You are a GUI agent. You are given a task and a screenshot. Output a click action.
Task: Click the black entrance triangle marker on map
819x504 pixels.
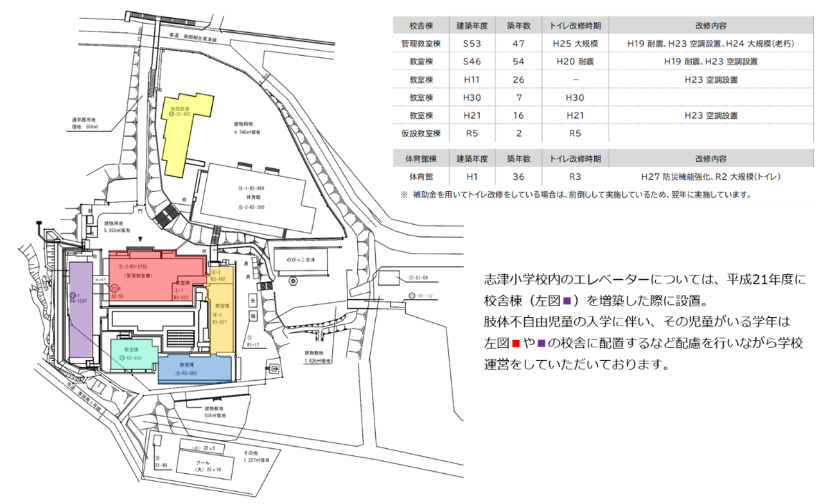coord(150,239)
